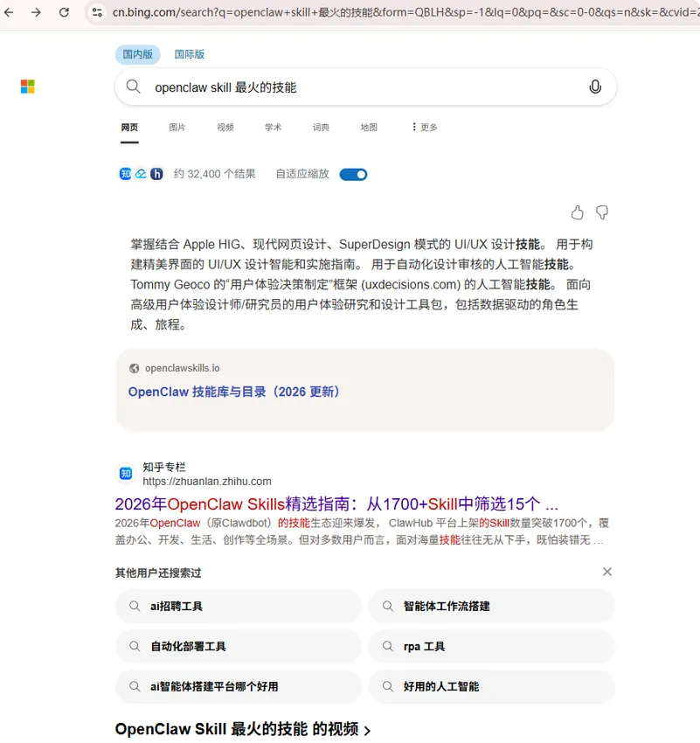Search suggestion ai招聘工具
The width and height of the screenshot is (700, 743).
tap(239, 606)
